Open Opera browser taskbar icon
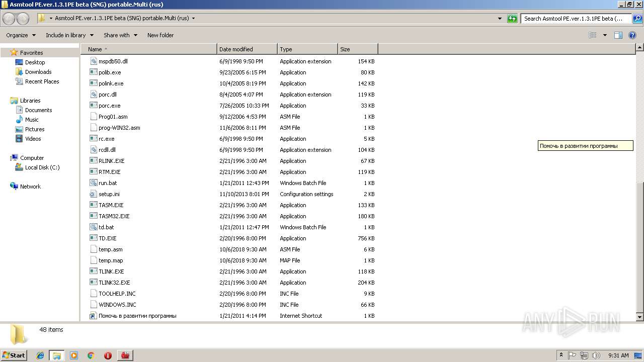The image size is (644, 362). (108, 355)
